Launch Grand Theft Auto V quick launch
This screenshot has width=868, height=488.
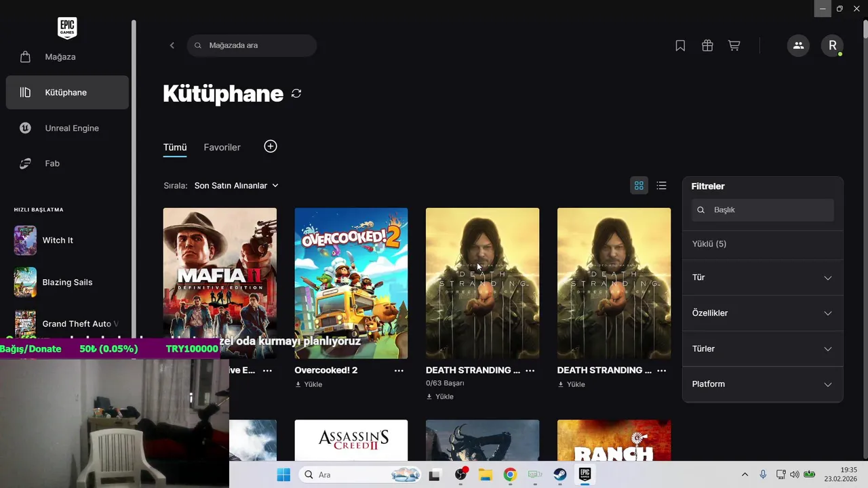tap(67, 324)
